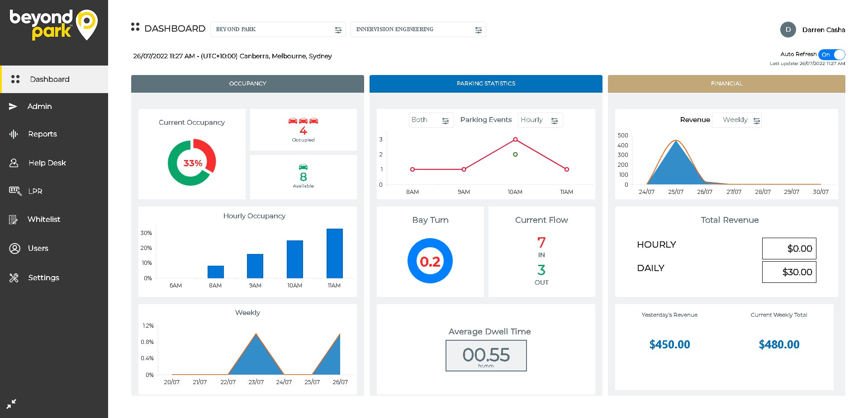
Task: Click the Hourly revenue $0.00 field
Action: [789, 249]
